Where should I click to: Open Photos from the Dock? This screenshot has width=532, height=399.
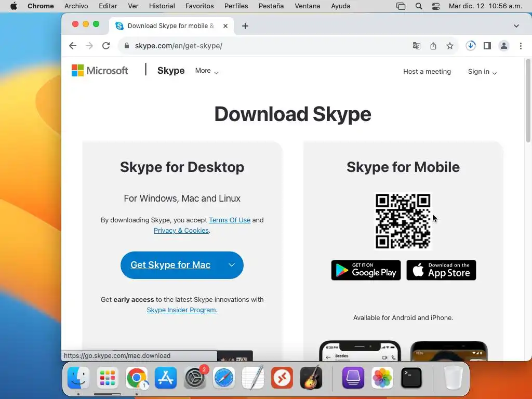coord(382,378)
